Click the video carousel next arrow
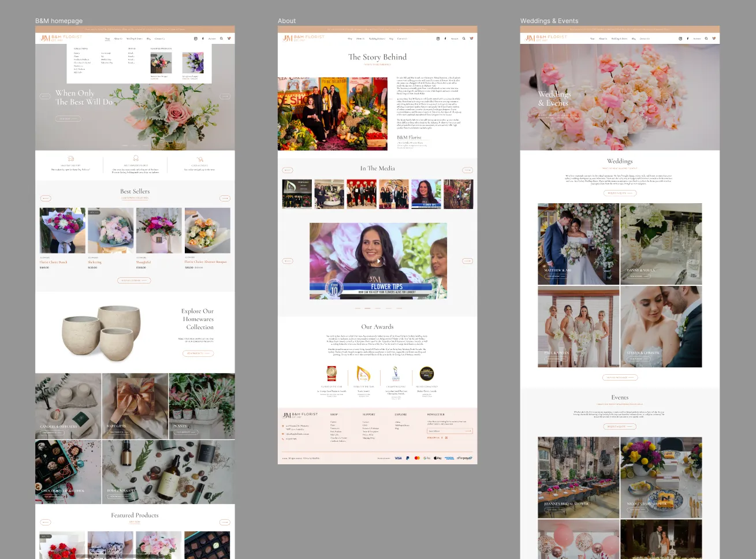 tap(467, 261)
